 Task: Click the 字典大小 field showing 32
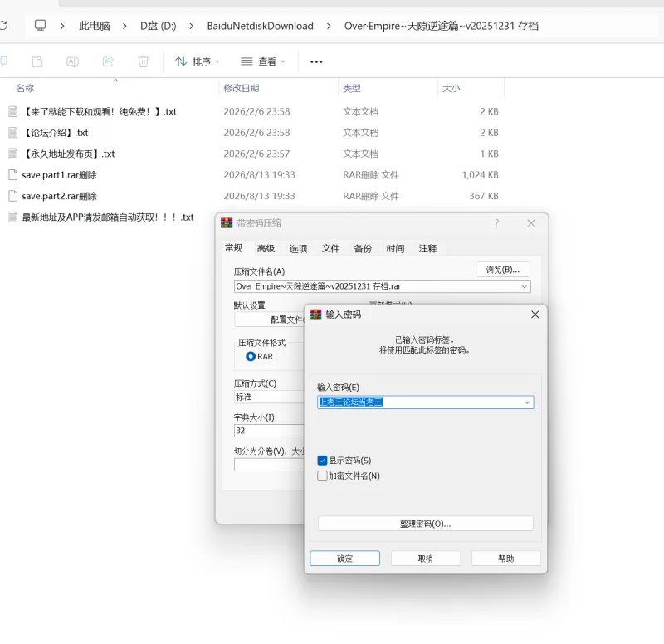(269, 431)
